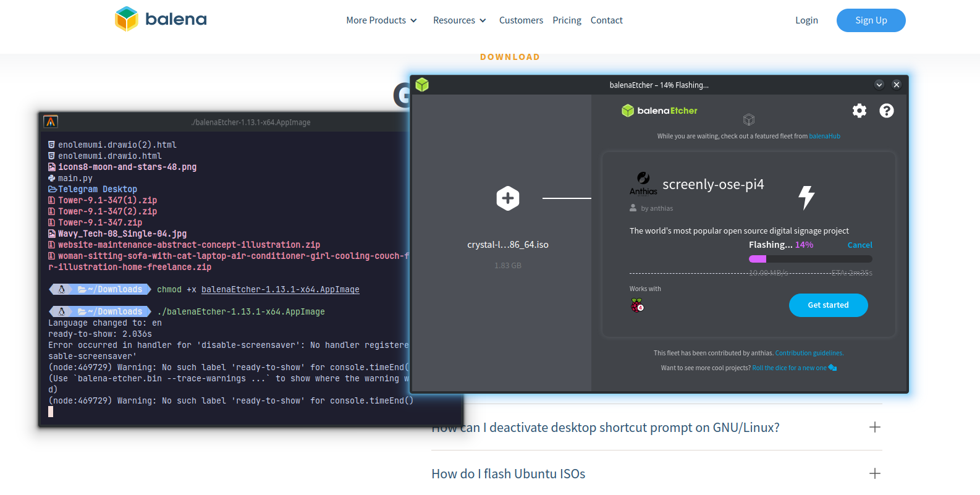Click the terminal app icon in title bar
This screenshot has width=980, height=495.
51,122
